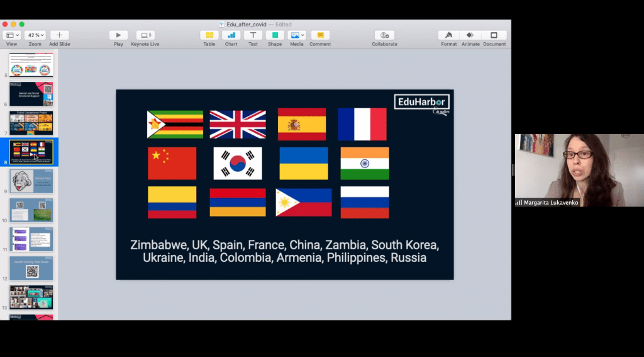This screenshot has height=357, width=644.
Task: Go to slide 12 Coding Chat Room thumbnail
Action: (31, 268)
